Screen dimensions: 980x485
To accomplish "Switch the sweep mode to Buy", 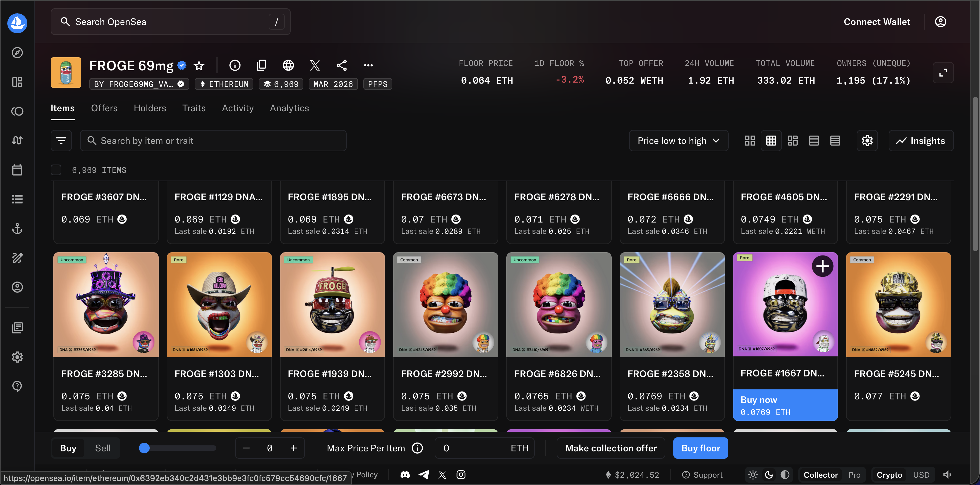I will [x=68, y=448].
